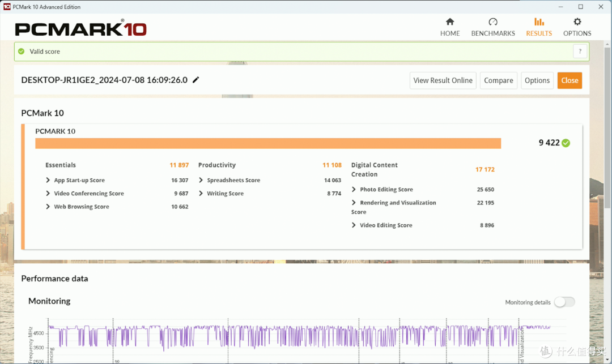612x364 pixels.
Task: Click the vertical scrollbar on the right
Action: coord(607,129)
